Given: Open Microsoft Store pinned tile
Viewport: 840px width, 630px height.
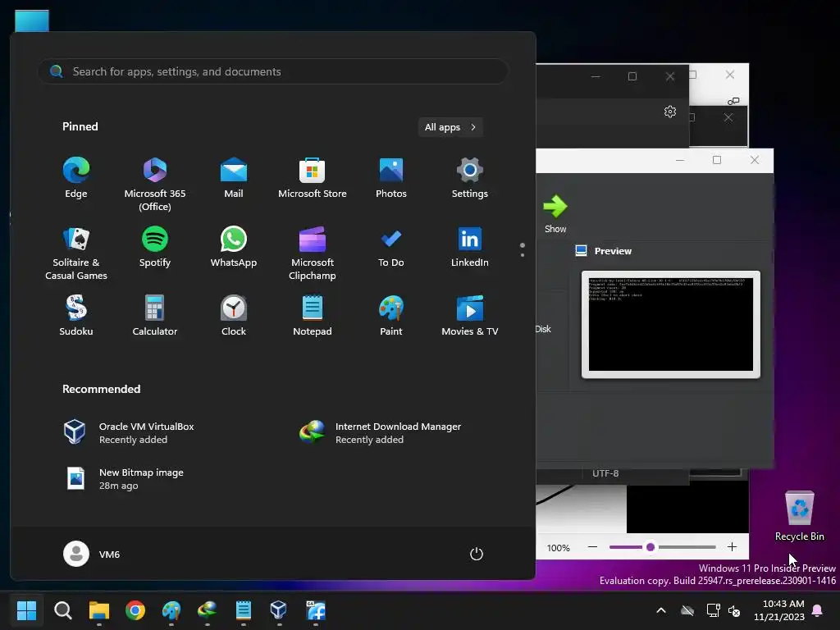Looking at the screenshot, I should [x=313, y=178].
